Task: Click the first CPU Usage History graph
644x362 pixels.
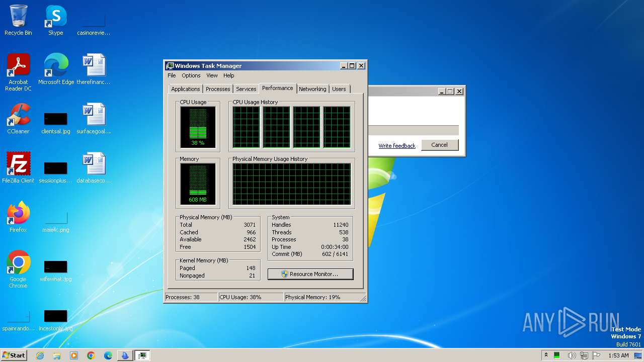Action: 247,127
